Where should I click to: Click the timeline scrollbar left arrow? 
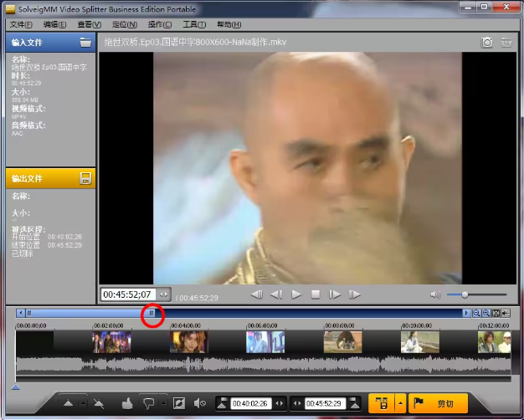(21, 313)
